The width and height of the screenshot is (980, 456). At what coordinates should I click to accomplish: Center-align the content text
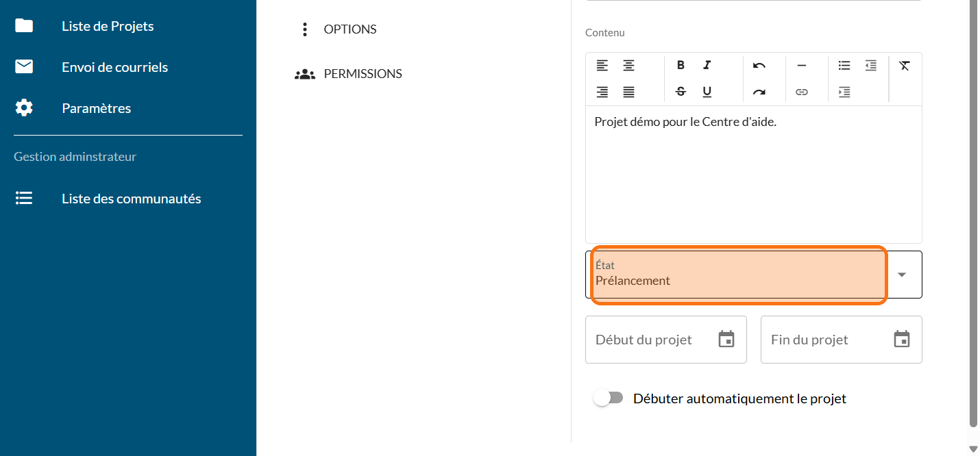point(628,66)
